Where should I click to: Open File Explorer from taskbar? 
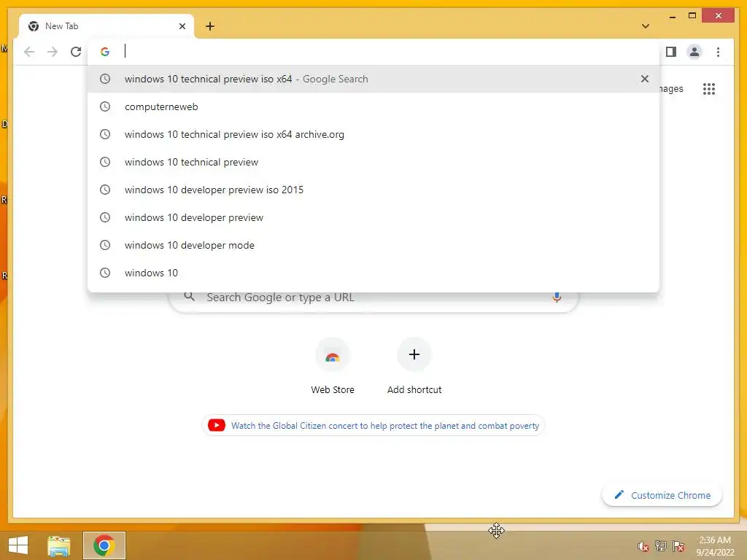click(x=58, y=545)
